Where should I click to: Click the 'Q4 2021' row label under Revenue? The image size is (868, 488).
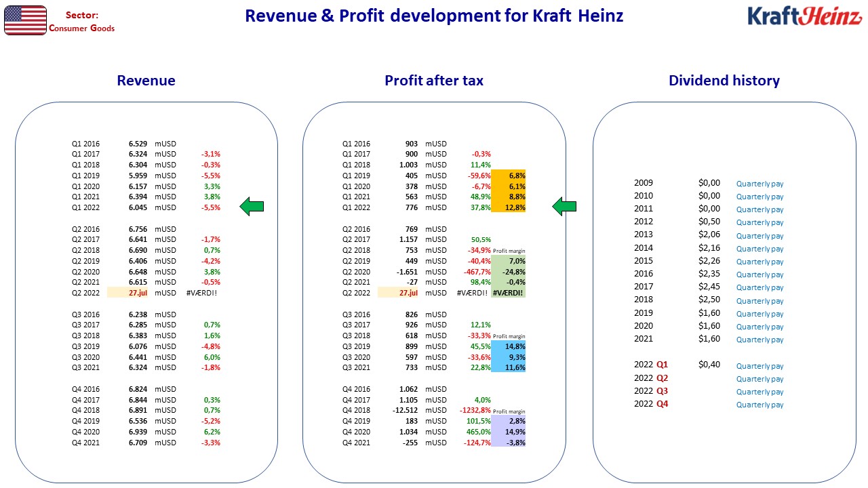coord(85,443)
